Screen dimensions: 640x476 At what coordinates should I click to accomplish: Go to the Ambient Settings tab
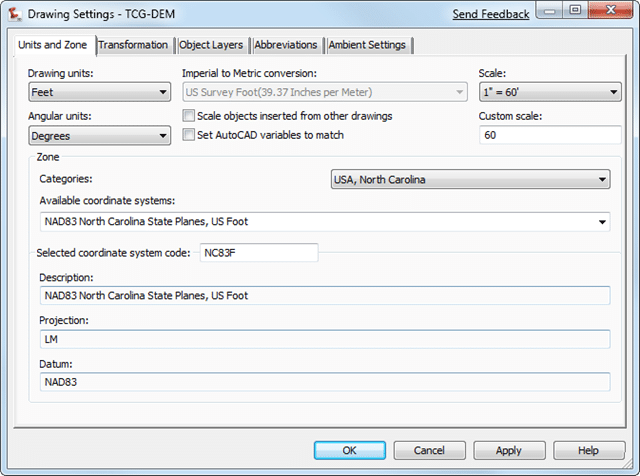(x=367, y=45)
